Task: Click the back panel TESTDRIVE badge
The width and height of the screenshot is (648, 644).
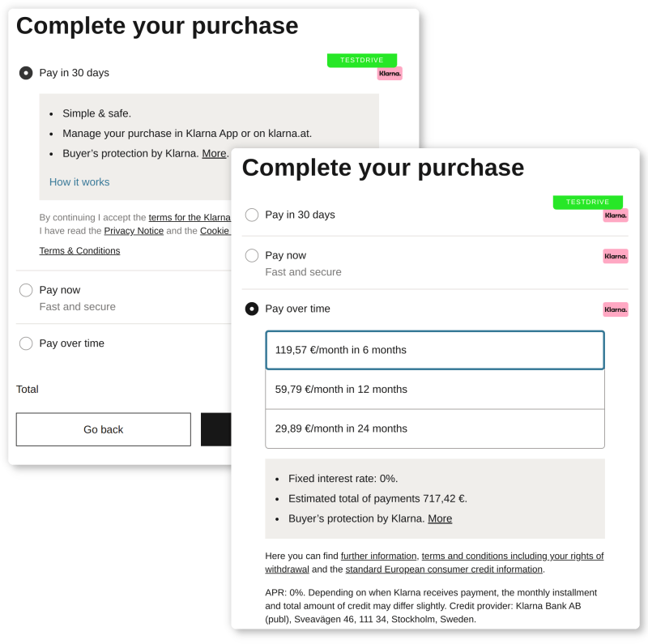Action: pyautogui.click(x=361, y=60)
